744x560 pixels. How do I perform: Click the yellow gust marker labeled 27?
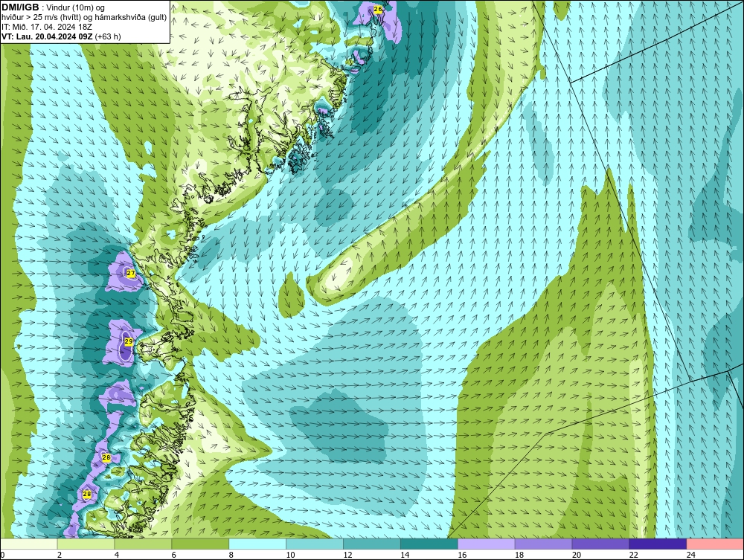point(131,274)
